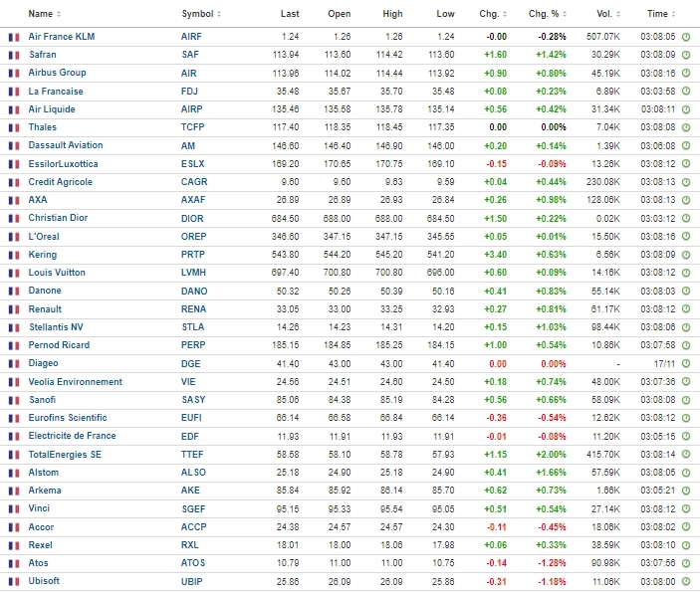Click the Open column header

click(340, 14)
